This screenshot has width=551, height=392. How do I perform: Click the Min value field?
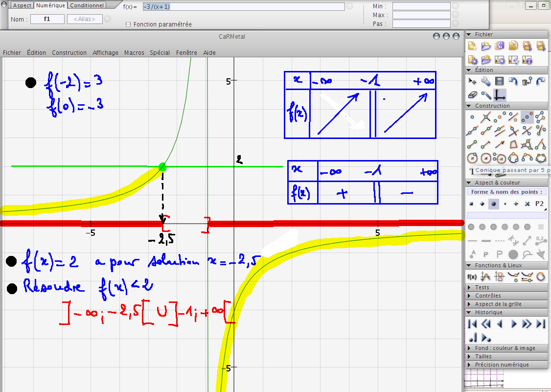(421, 6)
